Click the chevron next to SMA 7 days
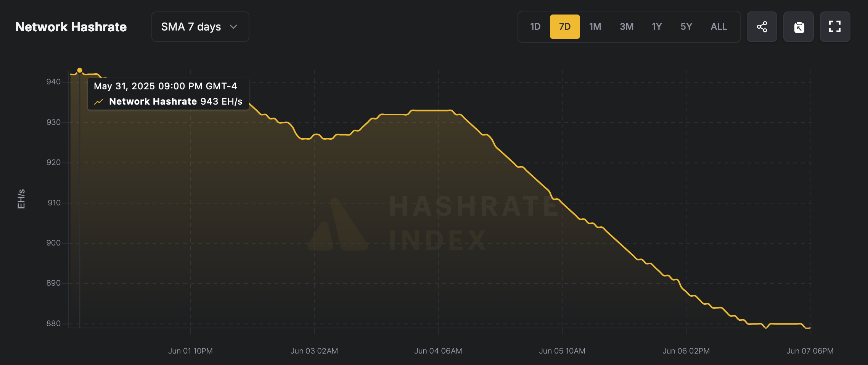Screen dimensions: 868x365 (x=233, y=27)
